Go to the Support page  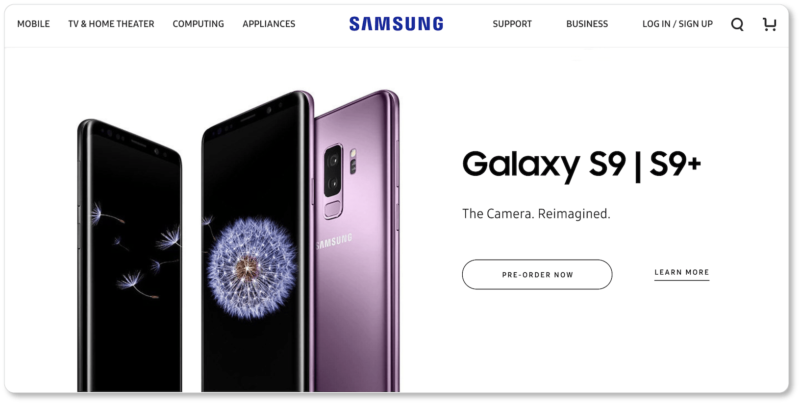coord(512,24)
